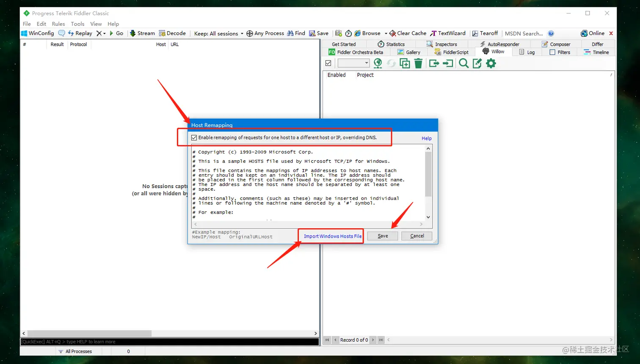Open the Help menu in the menu bar

tap(113, 24)
